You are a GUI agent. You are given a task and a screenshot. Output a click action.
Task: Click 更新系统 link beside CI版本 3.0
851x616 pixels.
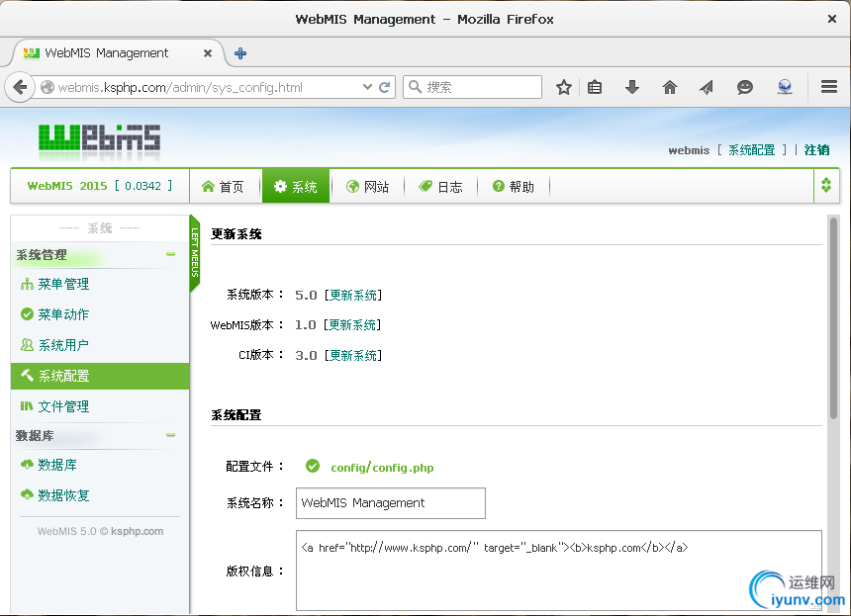(x=353, y=355)
